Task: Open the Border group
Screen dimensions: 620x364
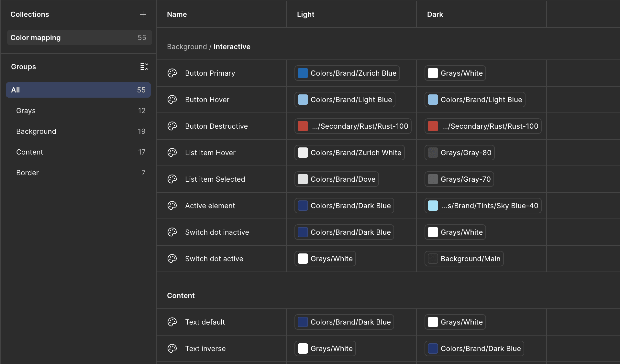Action: [78, 173]
